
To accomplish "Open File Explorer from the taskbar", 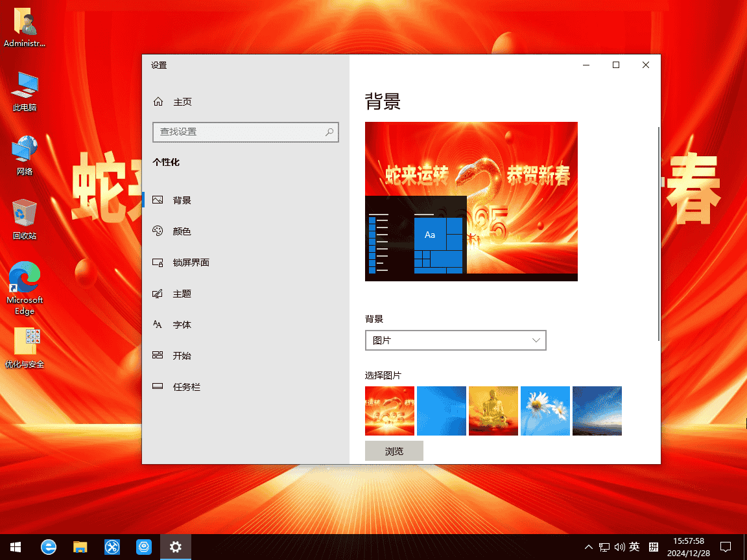I will (x=80, y=546).
